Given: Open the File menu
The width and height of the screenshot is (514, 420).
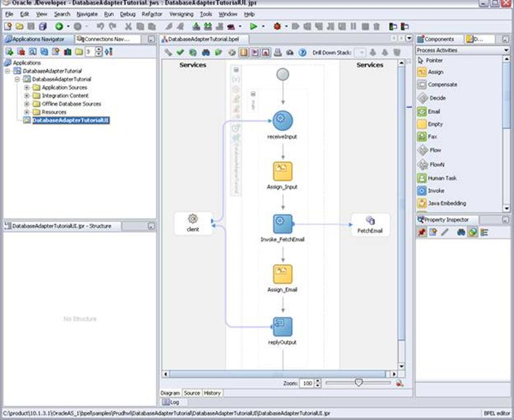Looking at the screenshot, I should tap(9, 14).
